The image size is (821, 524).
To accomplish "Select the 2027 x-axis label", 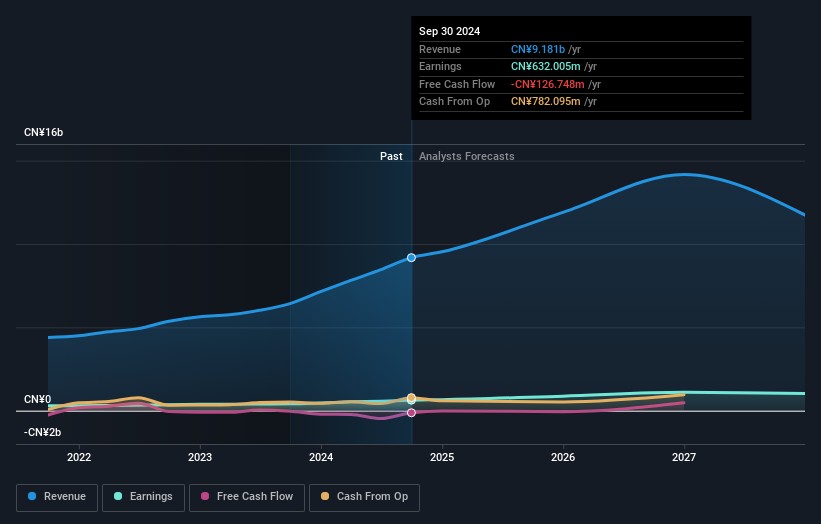I will click(x=684, y=458).
